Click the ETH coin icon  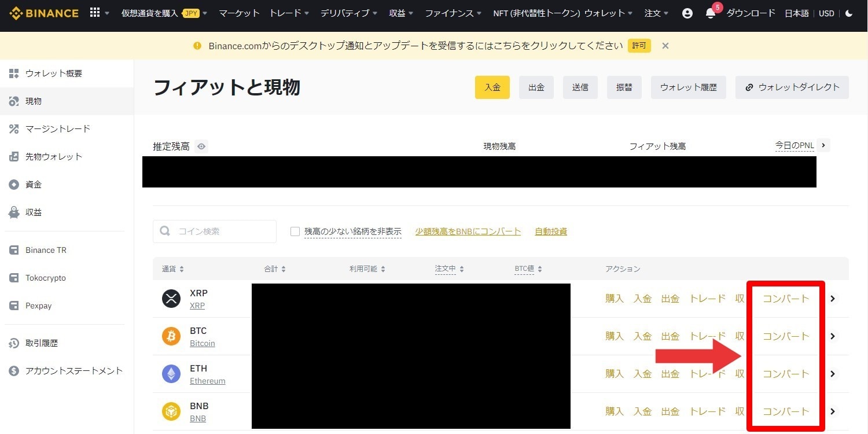pos(171,374)
